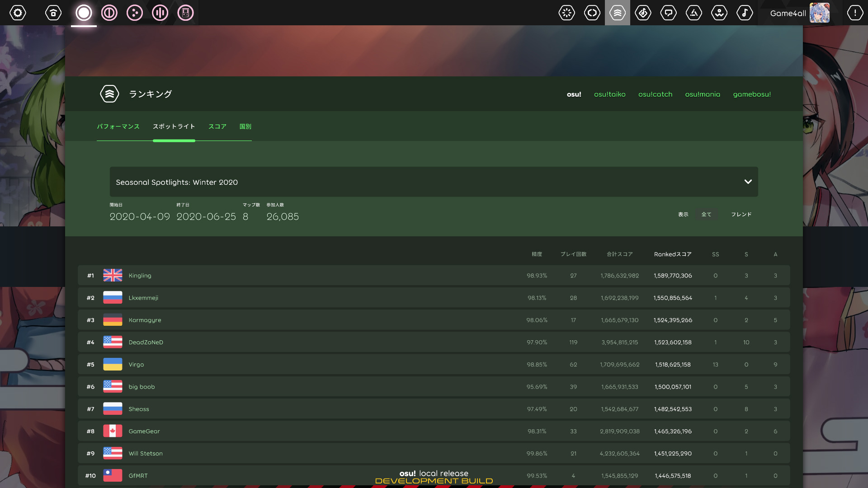This screenshot has width=868, height=488.
Task: Open GameGear's profile link
Action: click(x=144, y=431)
